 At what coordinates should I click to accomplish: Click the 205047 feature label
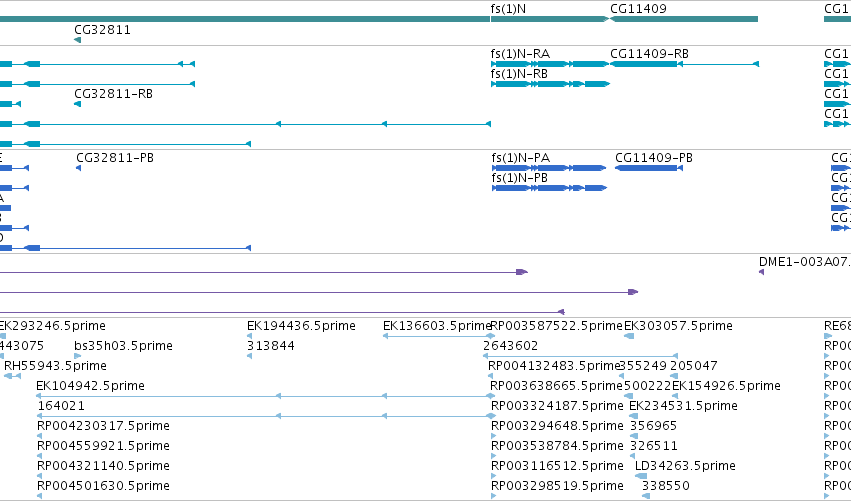pos(694,366)
